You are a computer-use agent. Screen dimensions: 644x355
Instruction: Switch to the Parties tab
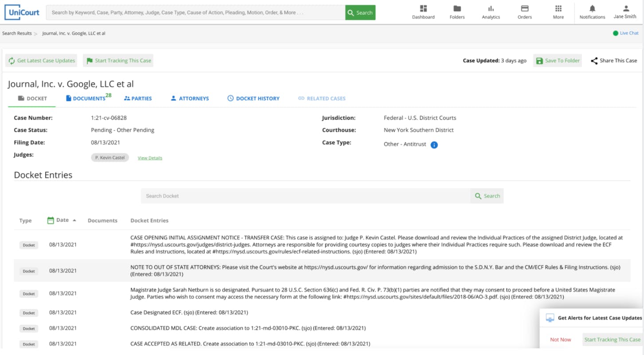point(138,99)
